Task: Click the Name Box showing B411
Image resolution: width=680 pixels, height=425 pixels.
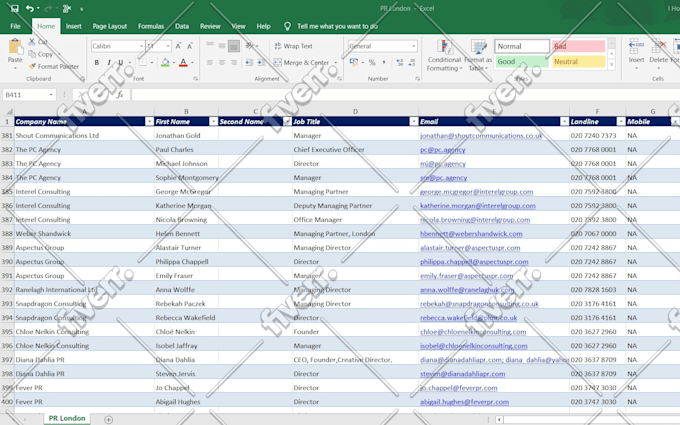Action: coord(29,95)
